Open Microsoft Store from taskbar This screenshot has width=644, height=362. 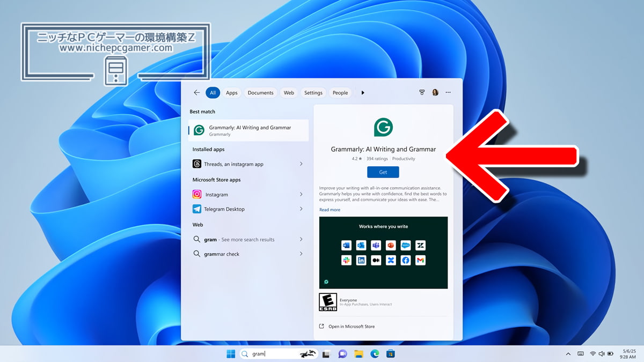tap(391, 353)
